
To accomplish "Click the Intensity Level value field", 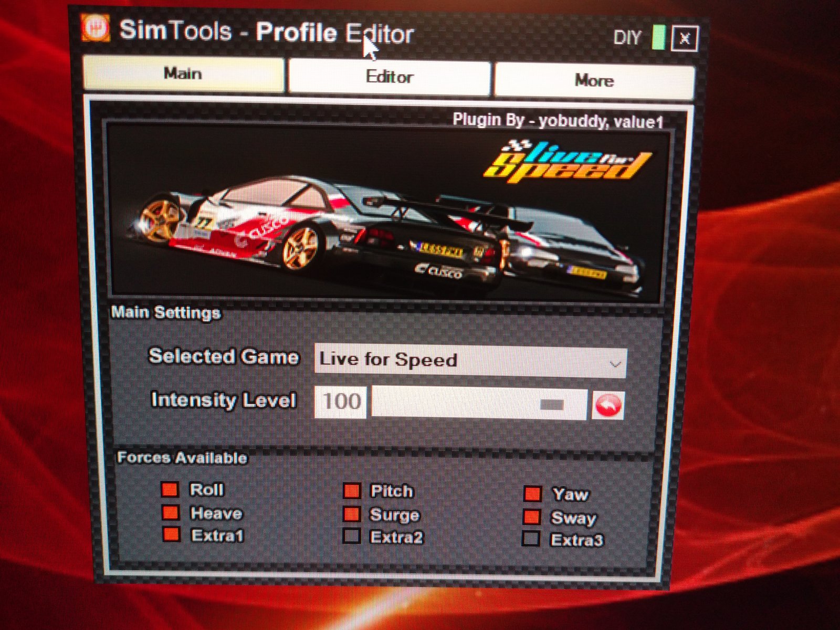I will click(341, 402).
